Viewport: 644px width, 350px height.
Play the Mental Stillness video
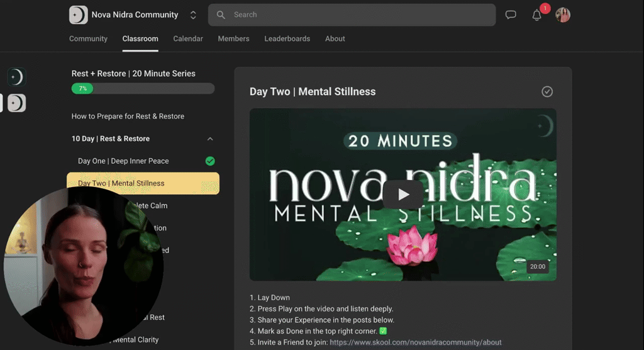pyautogui.click(x=403, y=195)
